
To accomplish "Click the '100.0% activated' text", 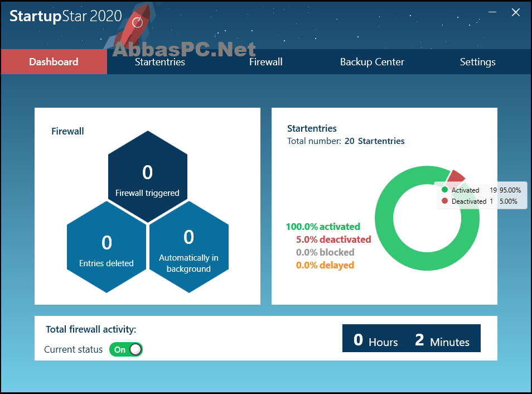I will click(x=323, y=227).
